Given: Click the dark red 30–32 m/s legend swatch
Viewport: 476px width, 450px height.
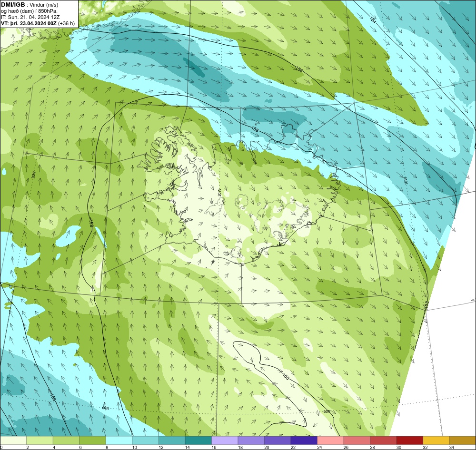Looking at the screenshot, I should click(x=409, y=440).
